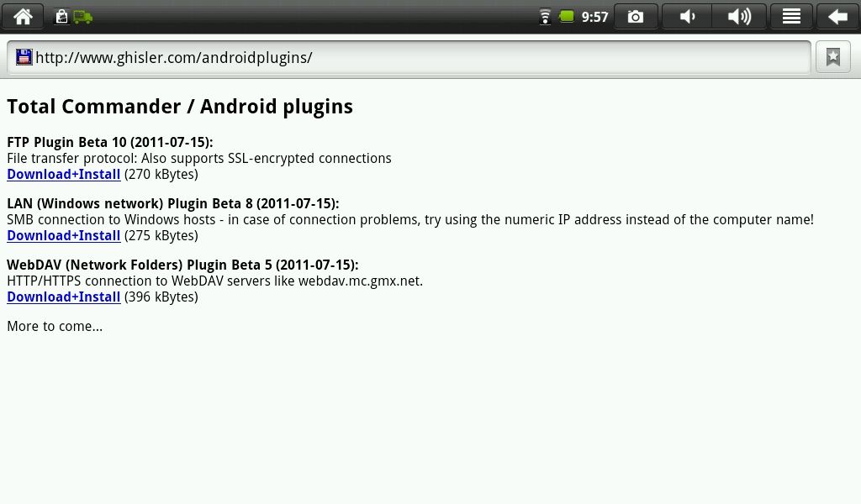
Task: Take a screenshot with camera icon
Action: [x=636, y=17]
